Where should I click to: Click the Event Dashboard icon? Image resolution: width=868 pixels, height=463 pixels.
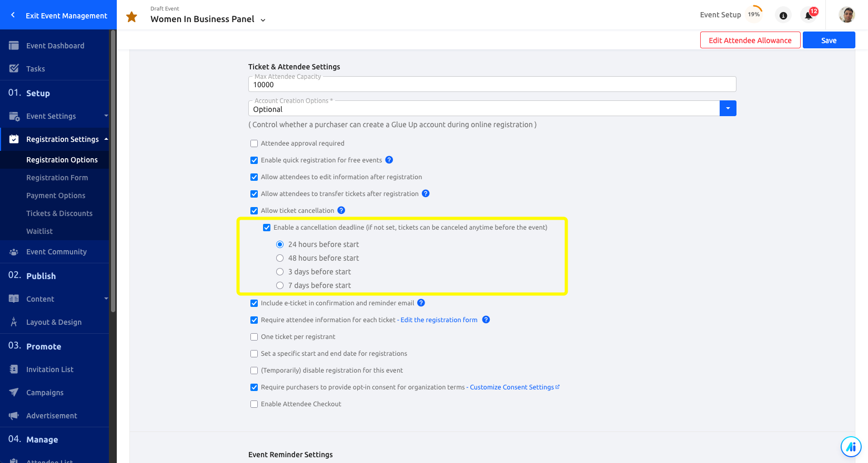point(14,46)
